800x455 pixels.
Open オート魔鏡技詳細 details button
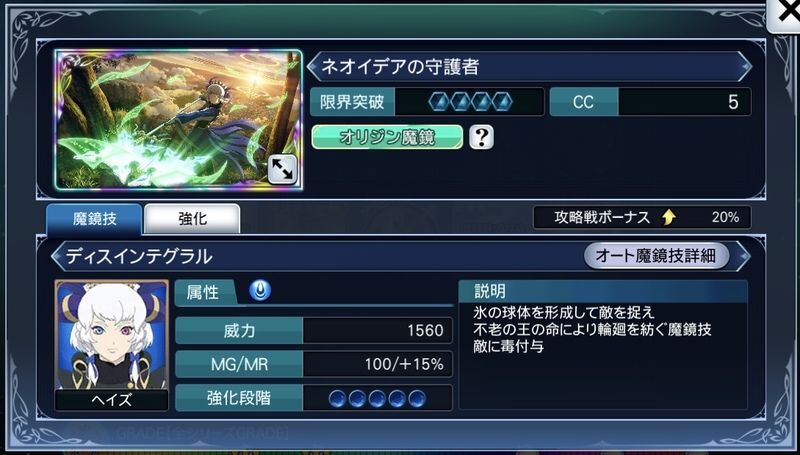pos(656,255)
